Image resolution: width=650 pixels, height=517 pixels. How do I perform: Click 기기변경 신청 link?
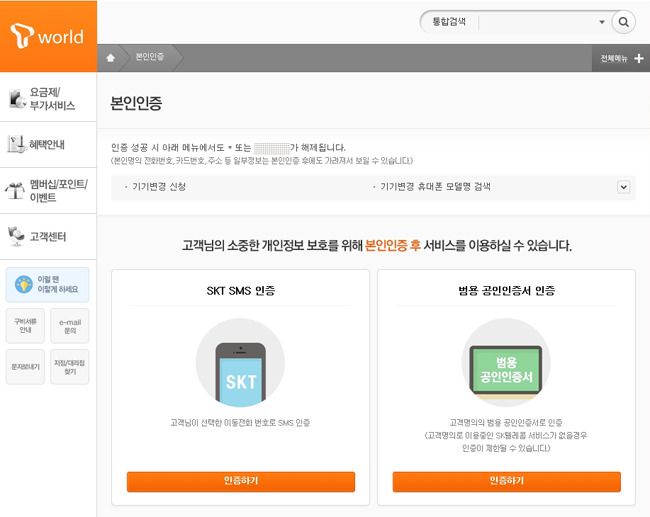[159, 187]
